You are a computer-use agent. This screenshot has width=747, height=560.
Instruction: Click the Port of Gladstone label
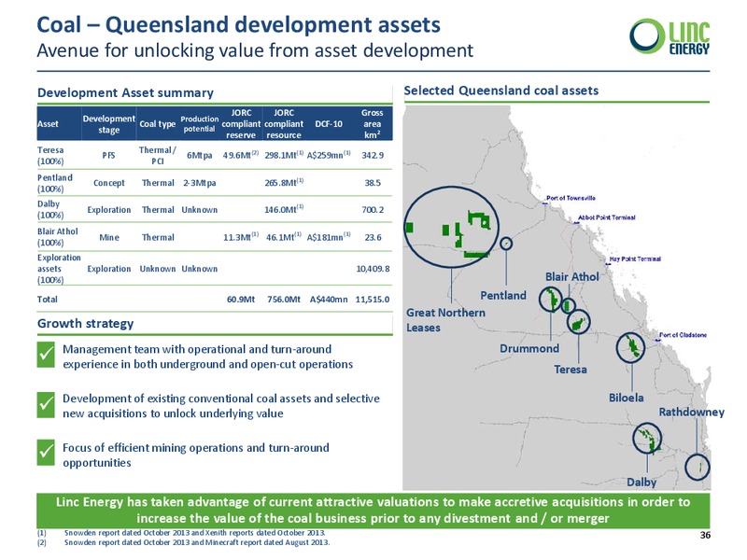(x=683, y=335)
